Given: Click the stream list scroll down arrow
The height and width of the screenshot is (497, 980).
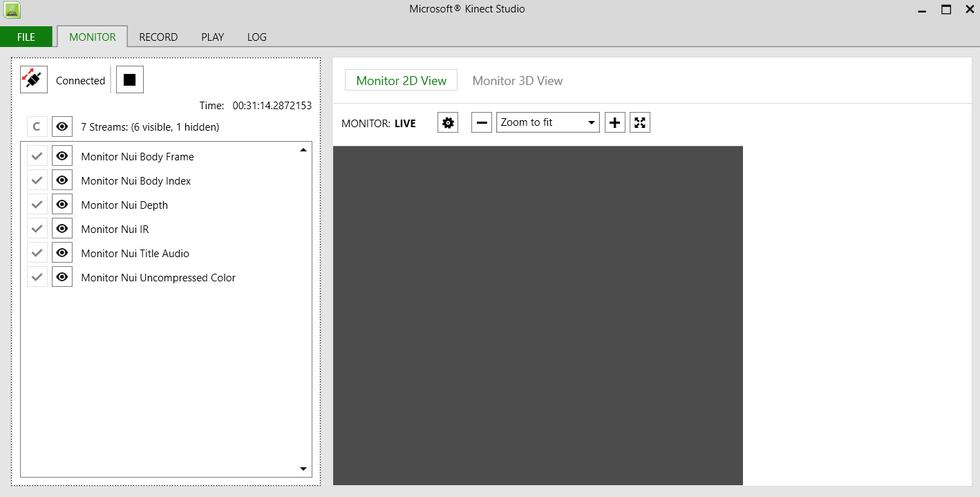Looking at the screenshot, I should (x=303, y=469).
